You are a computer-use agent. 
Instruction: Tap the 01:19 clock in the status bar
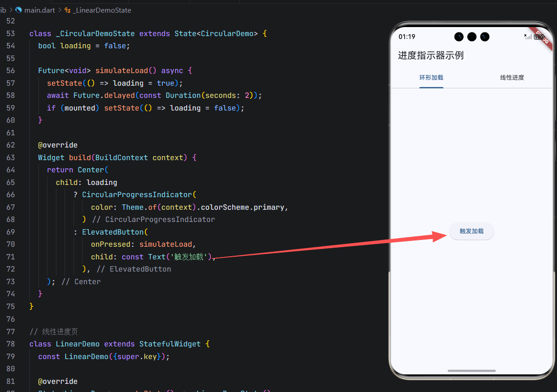click(x=407, y=37)
